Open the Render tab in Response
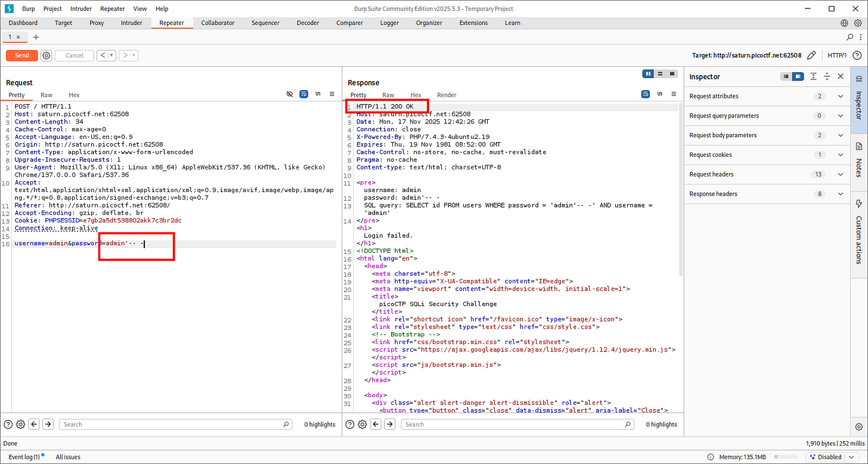The image size is (868, 464). pos(447,95)
